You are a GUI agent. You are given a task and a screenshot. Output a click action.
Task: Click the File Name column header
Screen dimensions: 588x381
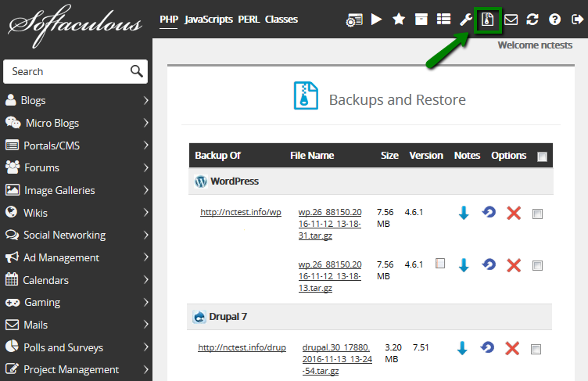pyautogui.click(x=312, y=156)
